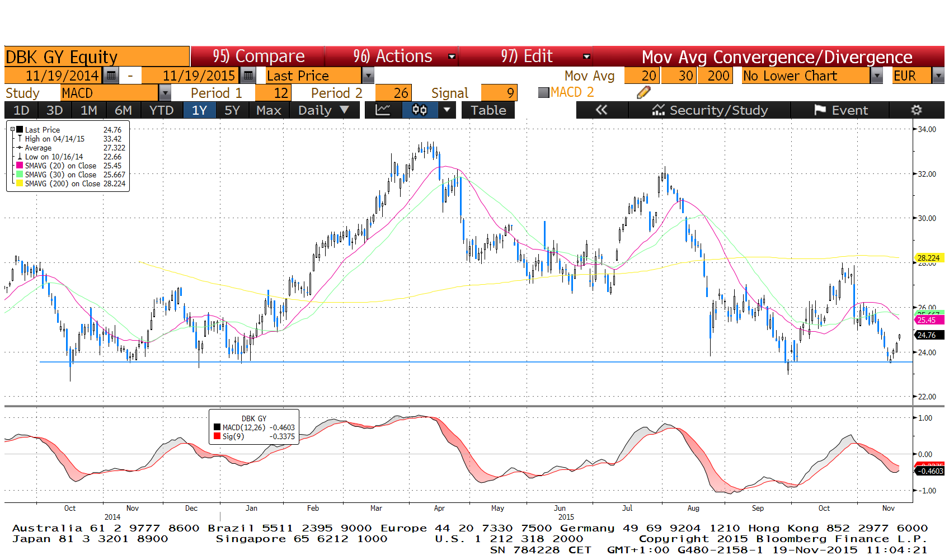Expand the EUR currency dropdown
This screenshot has width=949, height=560.
pyautogui.click(x=938, y=76)
